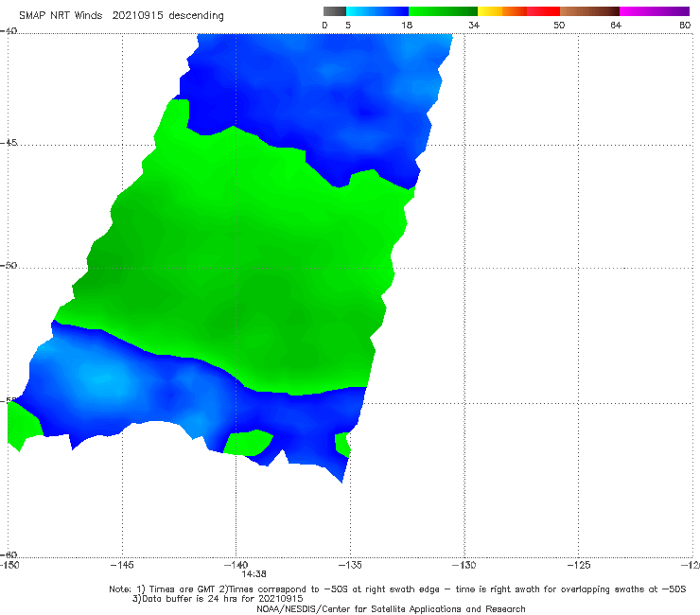Click the latitude axis label '-45'
This screenshot has height=615, width=700.
[x=9, y=143]
